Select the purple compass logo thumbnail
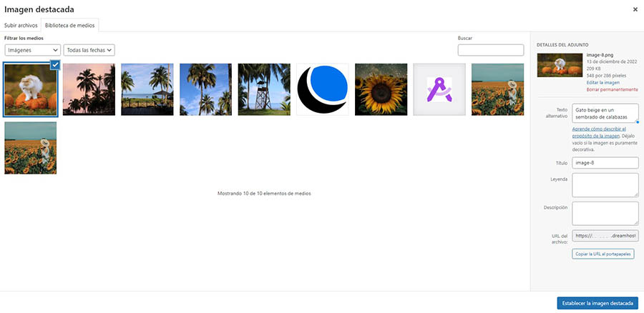This screenshot has width=644, height=313. [439, 89]
